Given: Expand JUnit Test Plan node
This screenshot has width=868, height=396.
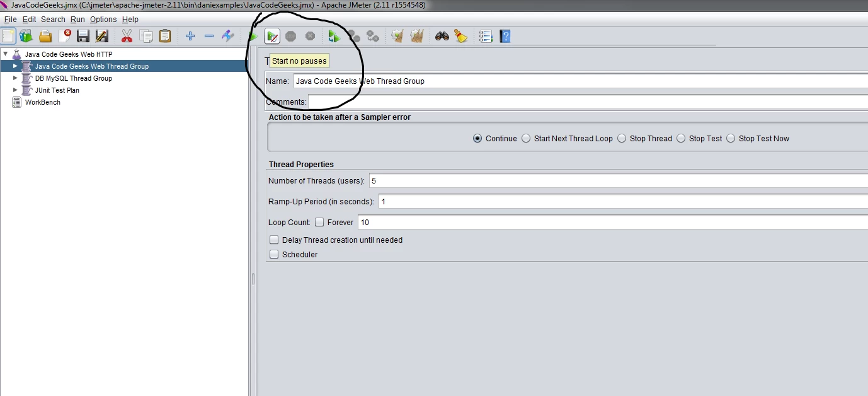Looking at the screenshot, I should (16, 90).
